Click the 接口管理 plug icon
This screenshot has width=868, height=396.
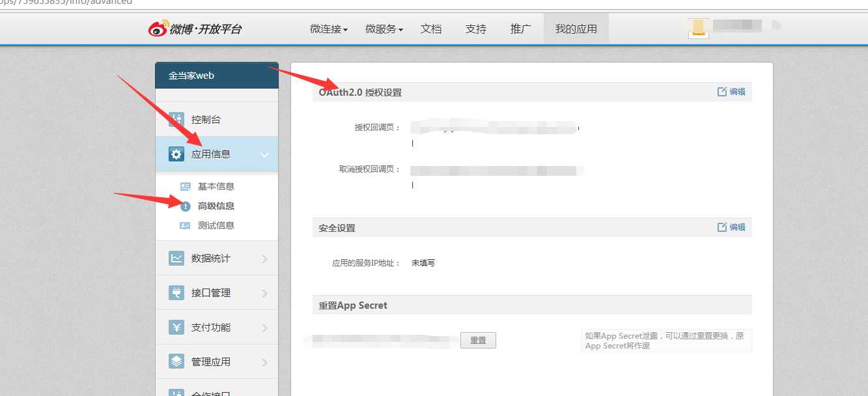(x=176, y=292)
